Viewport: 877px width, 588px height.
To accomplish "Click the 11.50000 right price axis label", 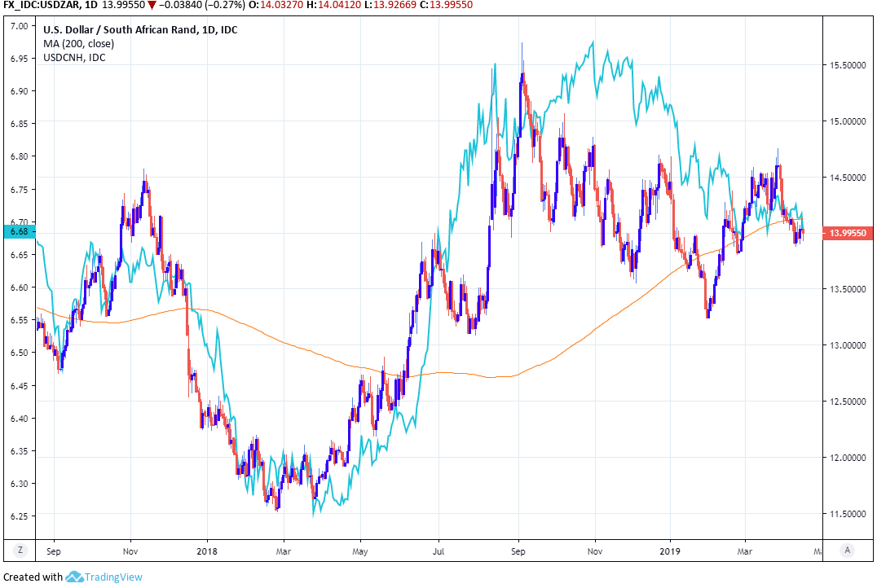I will tap(848, 513).
